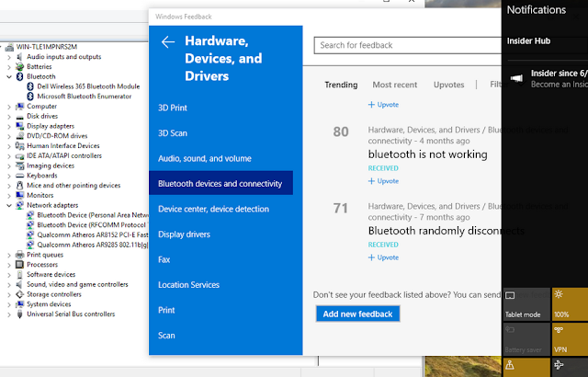Click the Display adapters icon

[19, 126]
